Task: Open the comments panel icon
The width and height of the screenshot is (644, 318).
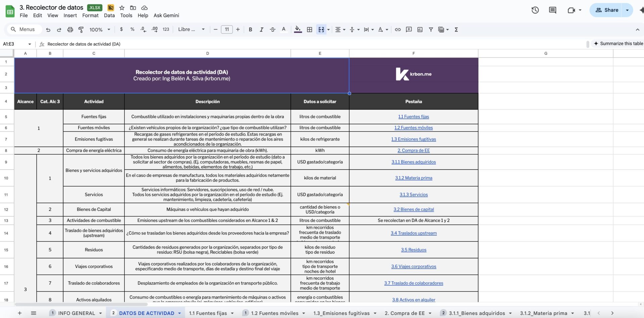Action: [x=552, y=10]
